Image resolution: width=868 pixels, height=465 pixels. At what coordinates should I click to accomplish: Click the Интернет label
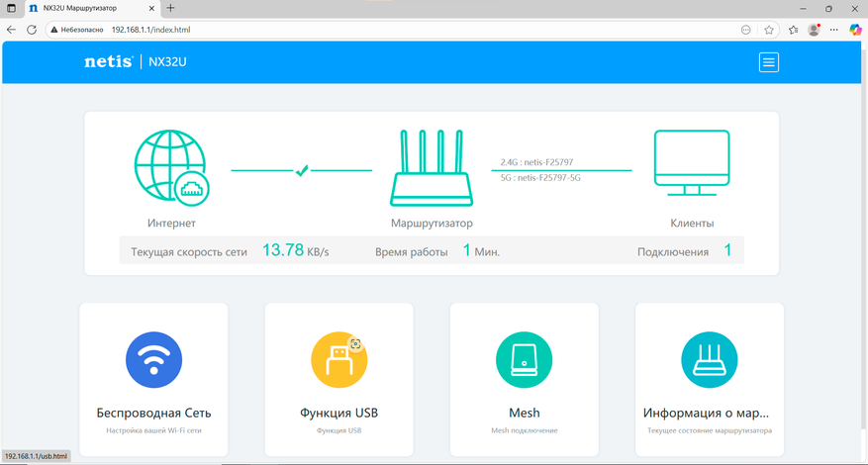click(171, 224)
